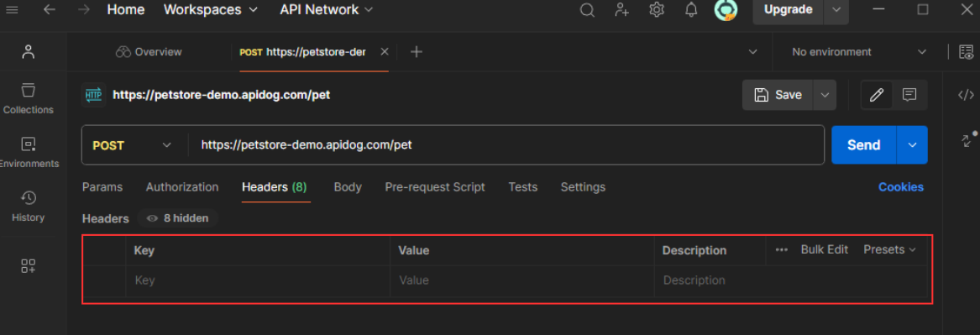Click the account icon in sidebar
The width and height of the screenshot is (980, 335).
point(28,52)
